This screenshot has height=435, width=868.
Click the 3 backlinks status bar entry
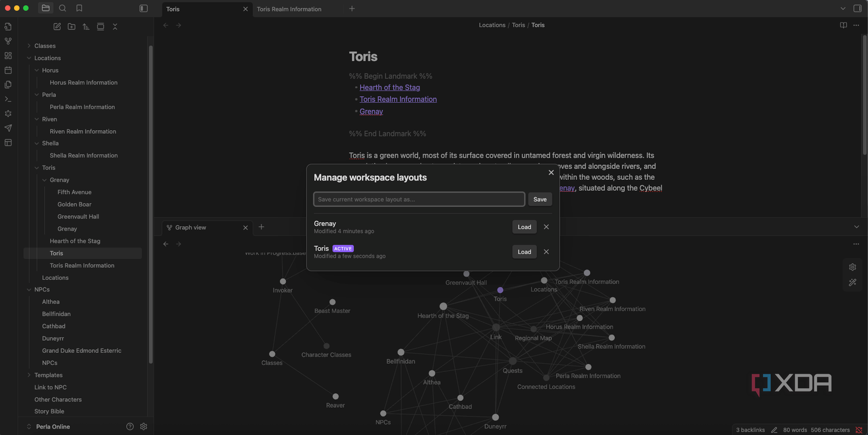[751, 430]
